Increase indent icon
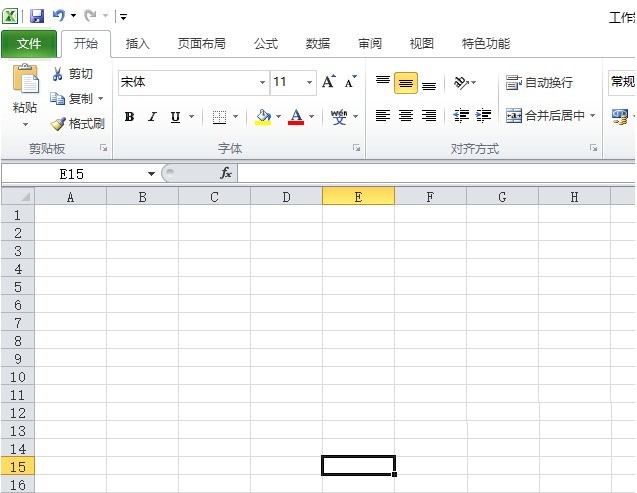This screenshot has width=637, height=493. 483,116
